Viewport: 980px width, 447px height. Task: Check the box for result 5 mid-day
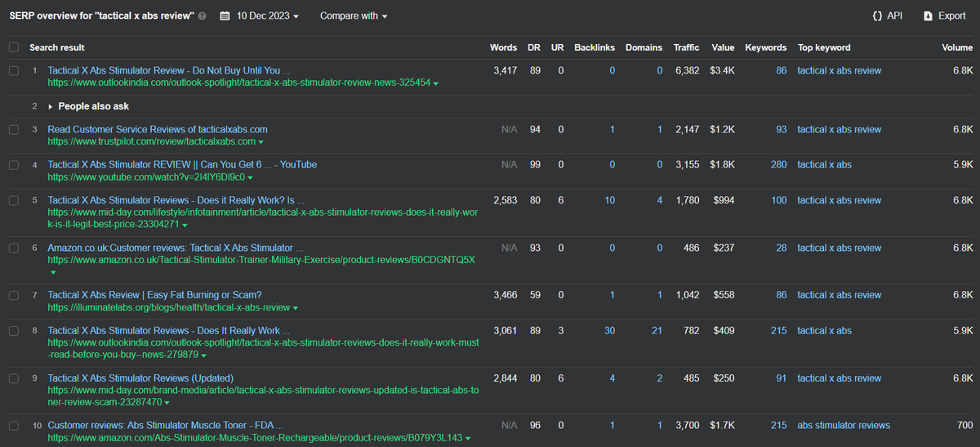13,200
